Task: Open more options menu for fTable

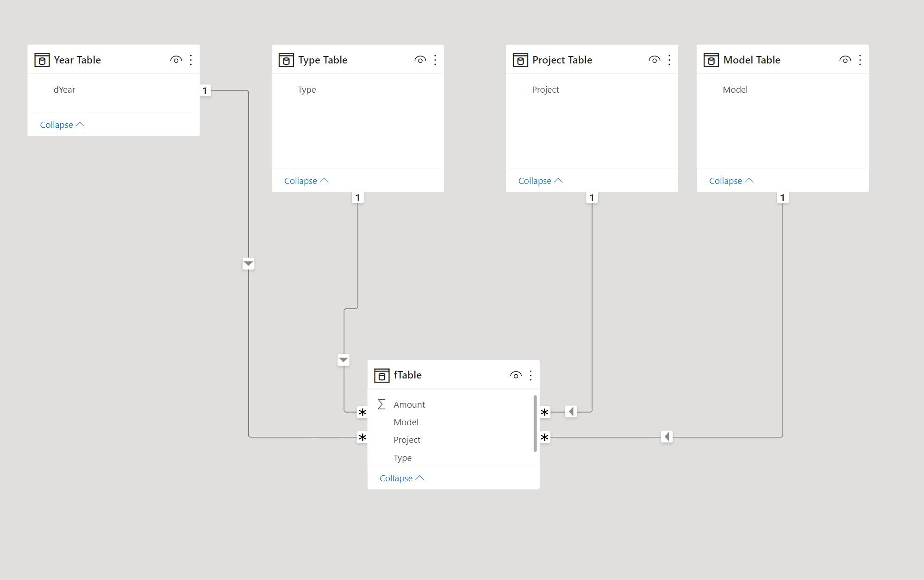Action: pyautogui.click(x=531, y=375)
